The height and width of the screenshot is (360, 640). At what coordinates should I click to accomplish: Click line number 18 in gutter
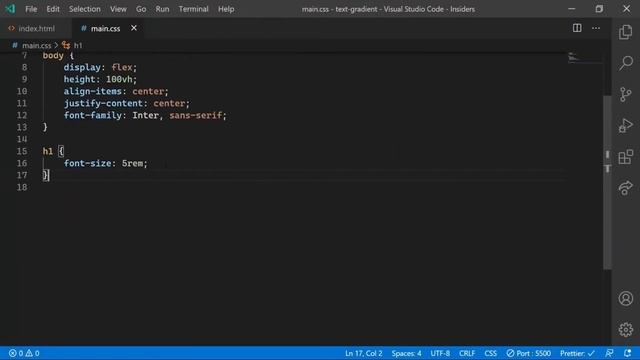tap(22, 187)
